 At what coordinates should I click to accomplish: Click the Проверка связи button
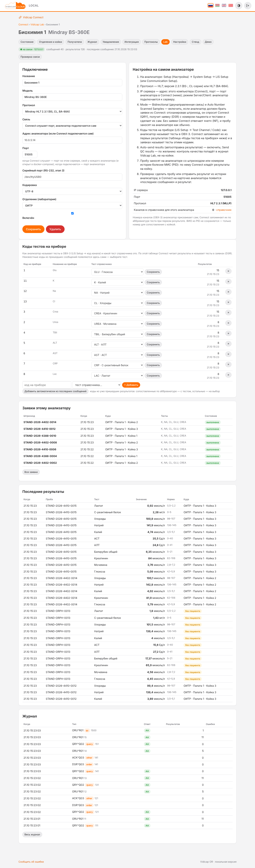pyautogui.click(x=30, y=57)
